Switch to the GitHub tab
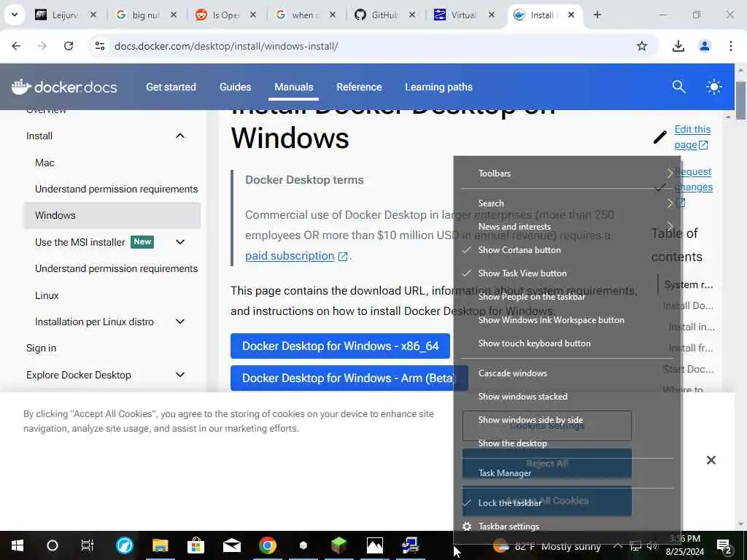Viewport: 747px width, 560px height. click(x=384, y=15)
